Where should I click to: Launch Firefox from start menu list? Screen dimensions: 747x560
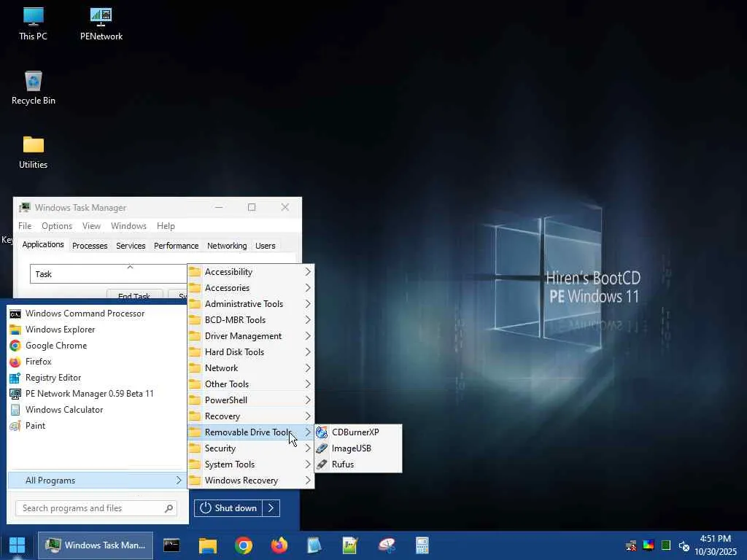[x=98, y=362]
